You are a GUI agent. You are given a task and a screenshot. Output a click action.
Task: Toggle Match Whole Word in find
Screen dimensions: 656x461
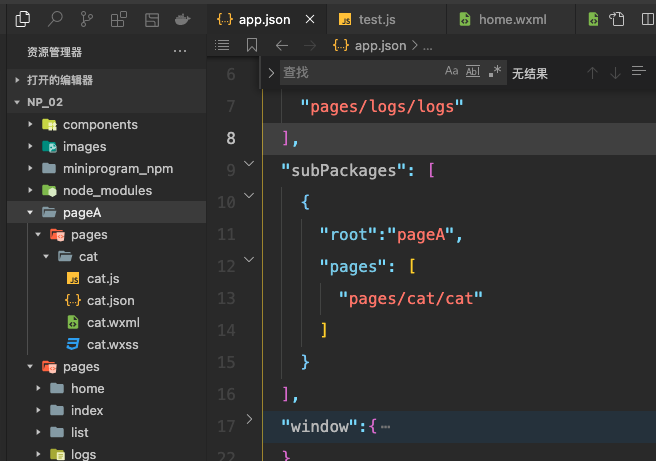473,71
